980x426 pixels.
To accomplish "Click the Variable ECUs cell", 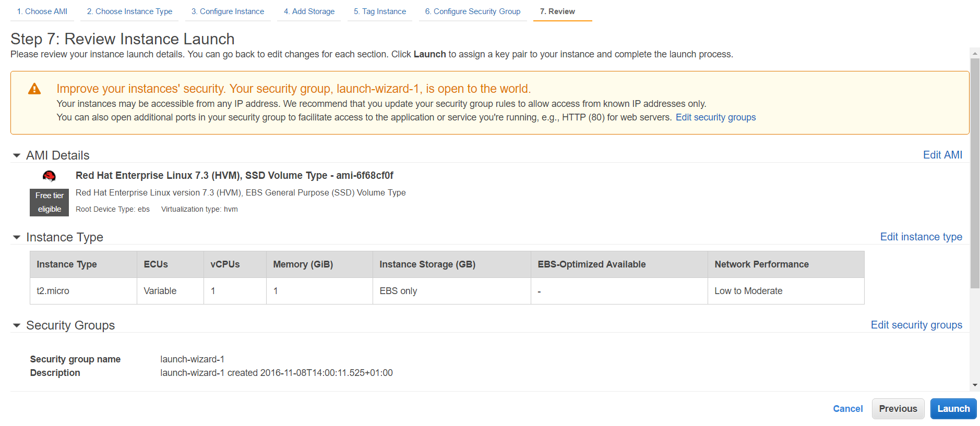I will pos(170,291).
